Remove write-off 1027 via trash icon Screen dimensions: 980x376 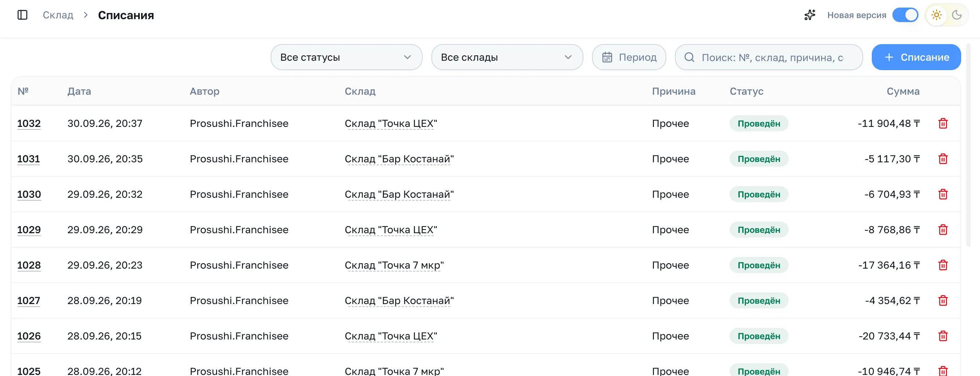pyautogui.click(x=943, y=301)
